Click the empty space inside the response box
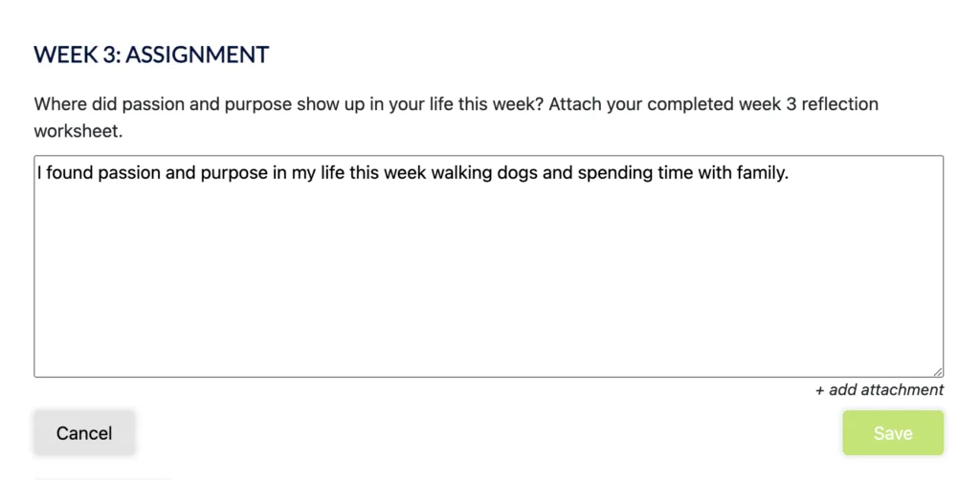The height and width of the screenshot is (480, 980). 488,277
